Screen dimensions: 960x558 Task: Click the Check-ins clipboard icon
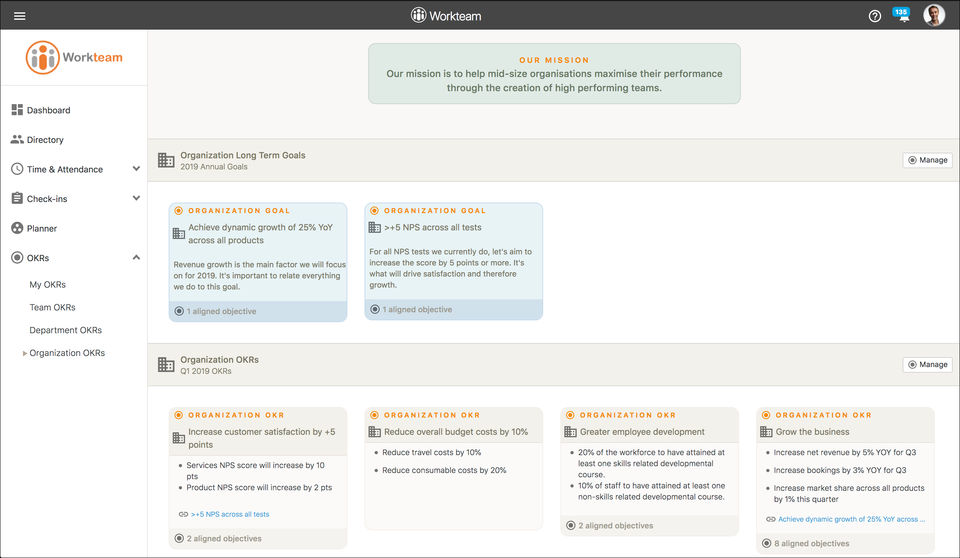[17, 198]
